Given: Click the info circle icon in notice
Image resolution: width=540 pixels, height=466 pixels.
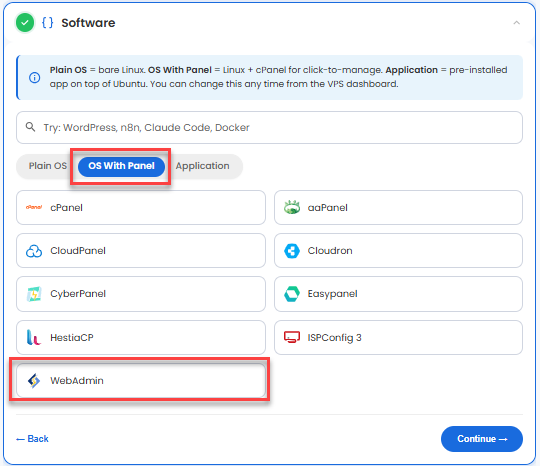Looking at the screenshot, I should (x=34, y=77).
